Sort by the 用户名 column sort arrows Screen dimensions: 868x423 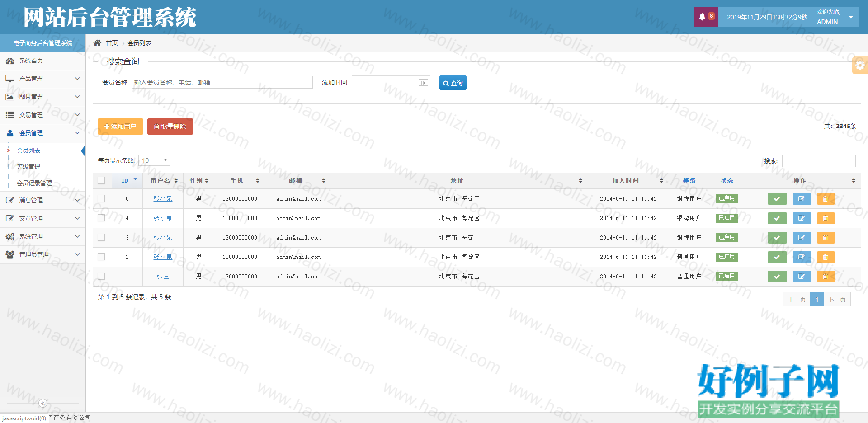click(176, 181)
